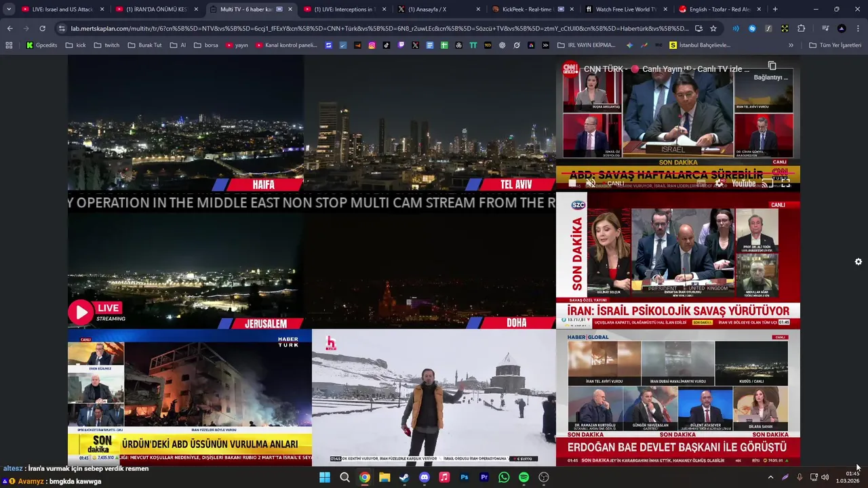The width and height of the screenshot is (868, 488).
Task: Open Steam from taskbar
Action: coord(404,477)
